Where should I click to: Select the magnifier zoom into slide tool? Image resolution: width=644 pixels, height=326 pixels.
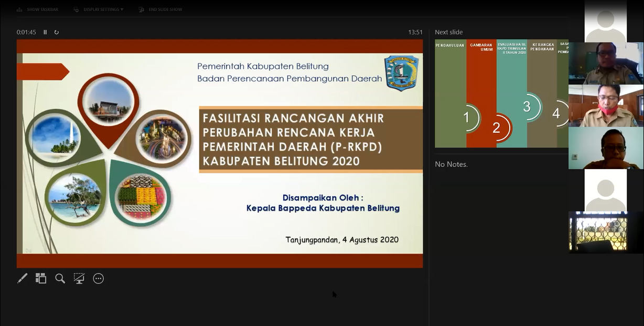pos(60,278)
